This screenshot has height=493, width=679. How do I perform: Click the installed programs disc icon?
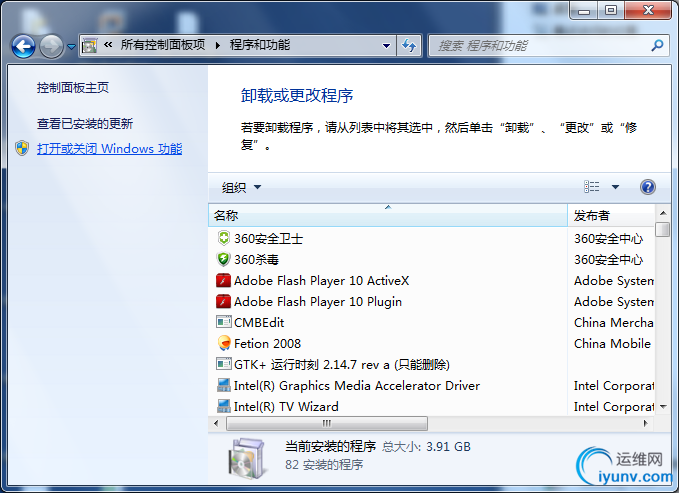247,458
